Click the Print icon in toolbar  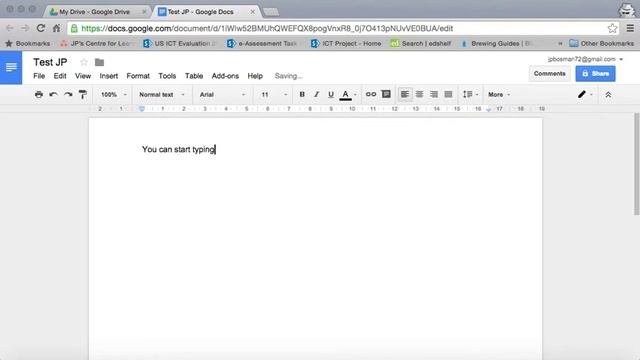coord(39,94)
